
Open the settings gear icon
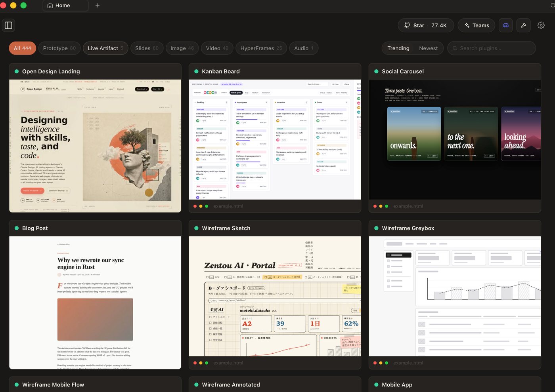click(541, 25)
